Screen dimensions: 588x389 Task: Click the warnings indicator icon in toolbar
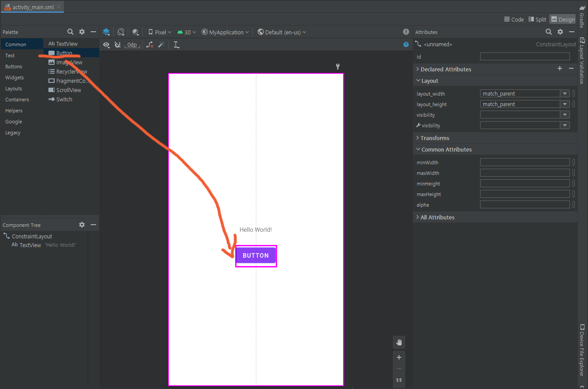[x=406, y=32]
